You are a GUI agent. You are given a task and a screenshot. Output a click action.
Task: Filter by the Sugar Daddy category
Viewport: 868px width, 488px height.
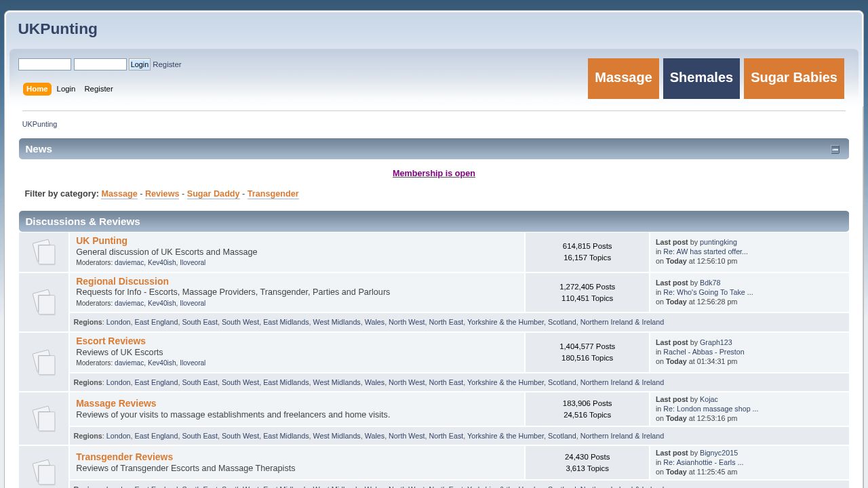(214, 194)
